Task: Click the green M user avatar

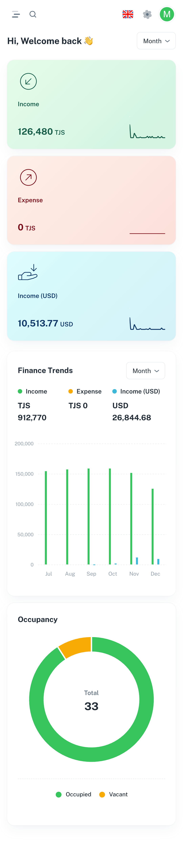Action: 167,14
